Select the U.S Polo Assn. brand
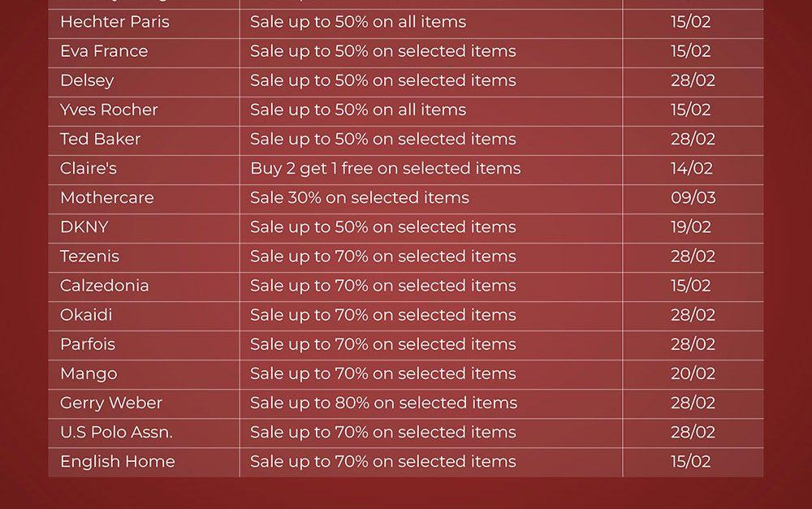The image size is (812, 509). (116, 432)
